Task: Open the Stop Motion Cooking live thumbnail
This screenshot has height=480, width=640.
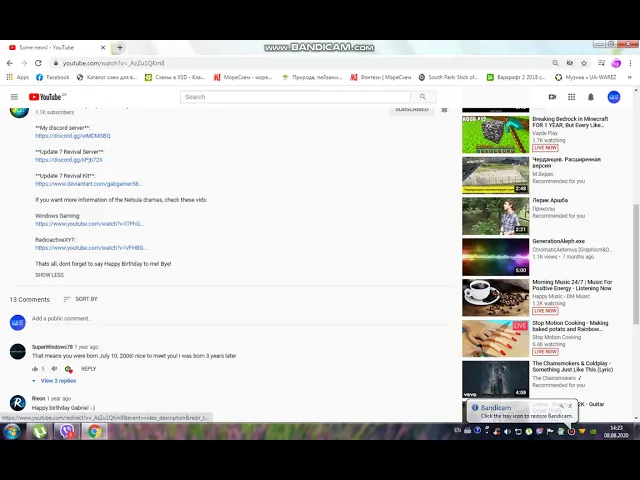Action: point(496,339)
